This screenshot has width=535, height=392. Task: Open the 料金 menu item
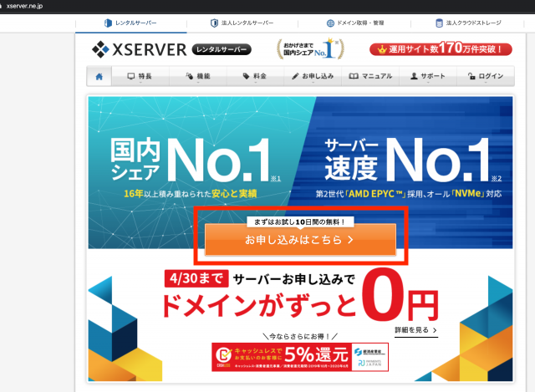255,76
